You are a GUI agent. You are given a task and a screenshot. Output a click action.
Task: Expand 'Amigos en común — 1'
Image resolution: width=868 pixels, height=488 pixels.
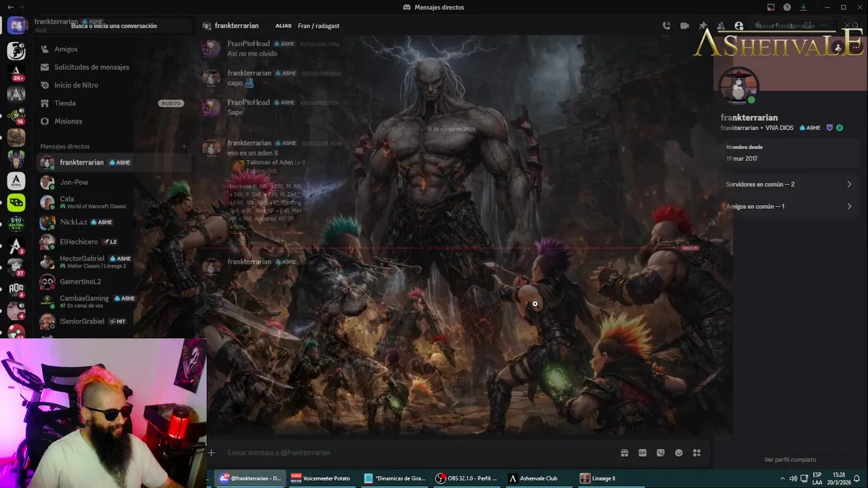point(789,206)
